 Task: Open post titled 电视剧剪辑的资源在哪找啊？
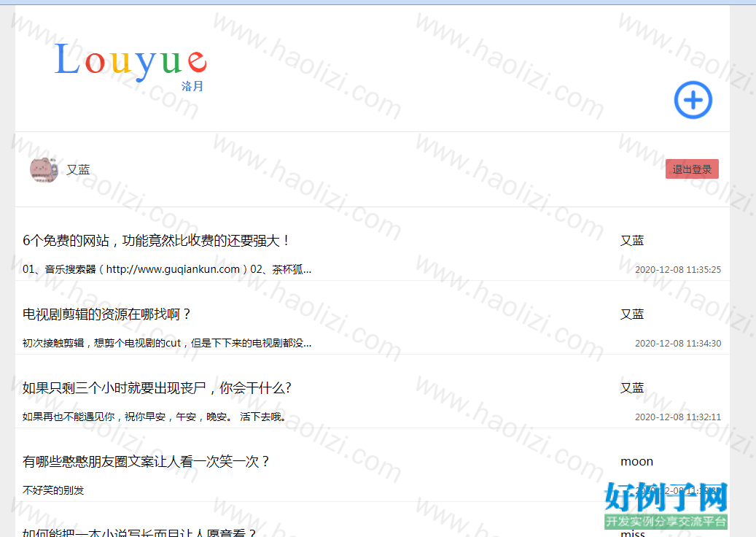coord(107,314)
